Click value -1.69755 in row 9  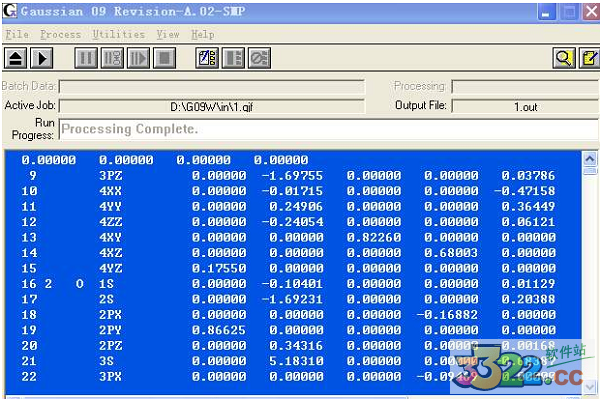tap(292, 176)
